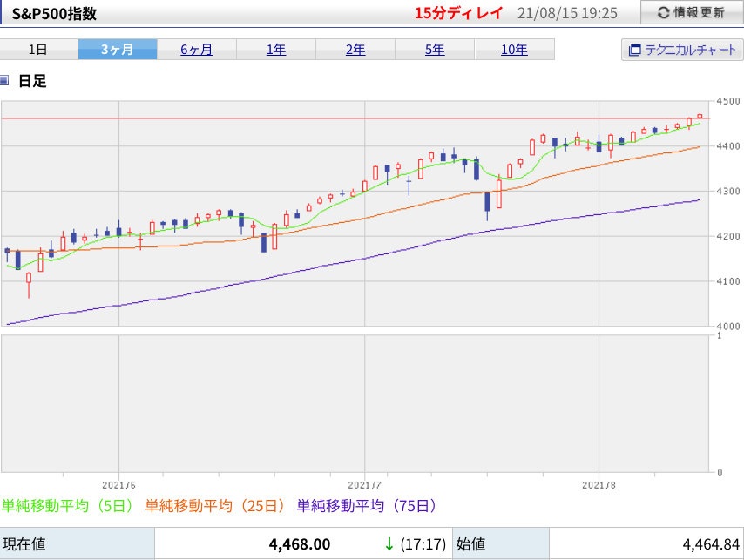Click the (17:17) time value

[423, 544]
